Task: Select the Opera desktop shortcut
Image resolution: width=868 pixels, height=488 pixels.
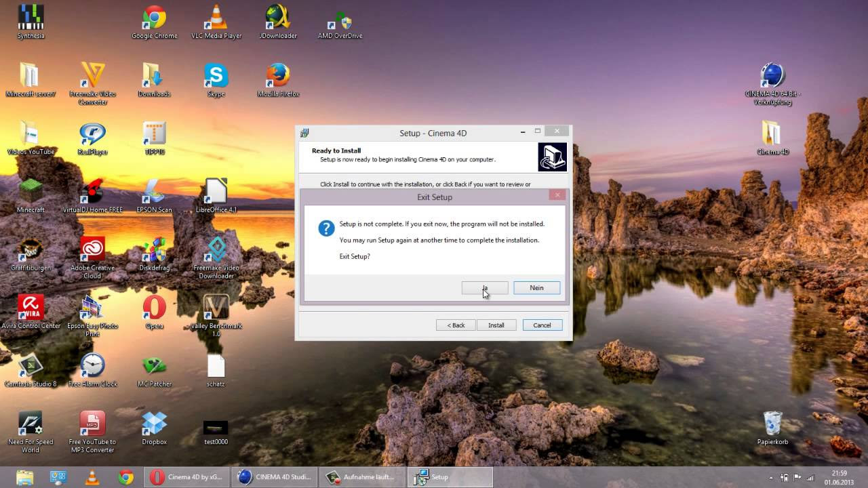Action: pyautogui.click(x=155, y=312)
